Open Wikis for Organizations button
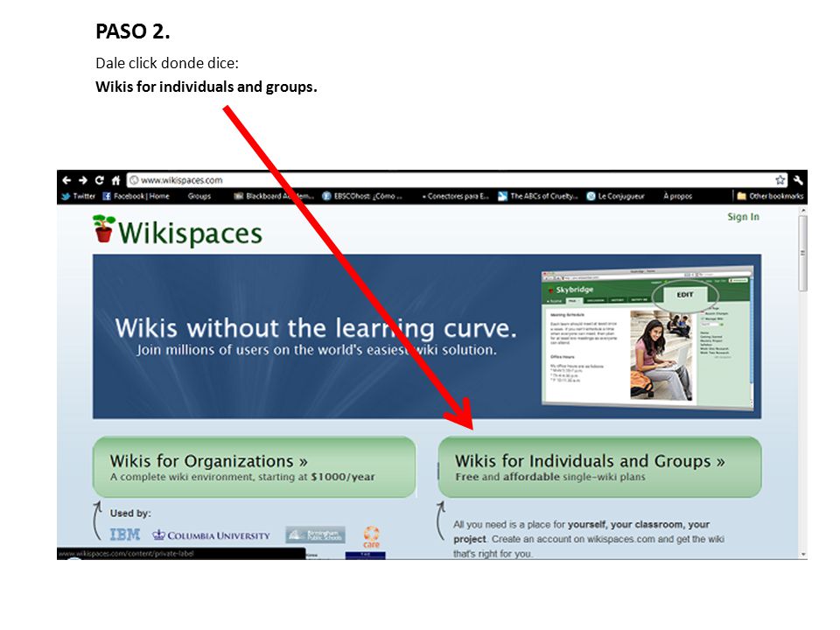 pos(254,467)
